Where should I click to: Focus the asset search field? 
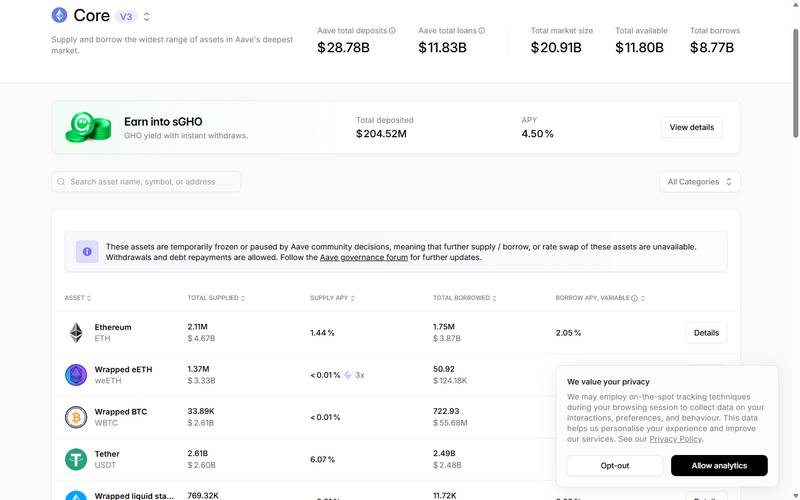[146, 182]
